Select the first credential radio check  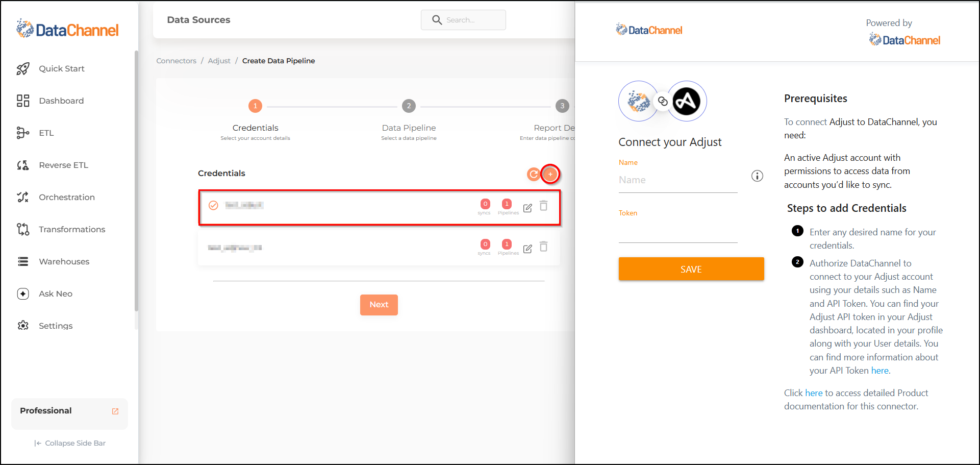pos(213,205)
